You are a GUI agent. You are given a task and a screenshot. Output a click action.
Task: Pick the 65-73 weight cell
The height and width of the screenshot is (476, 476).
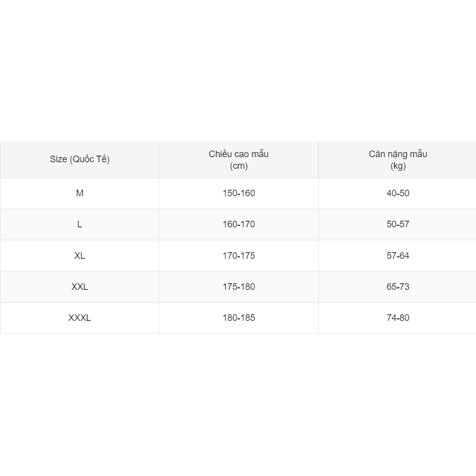pyautogui.click(x=398, y=287)
